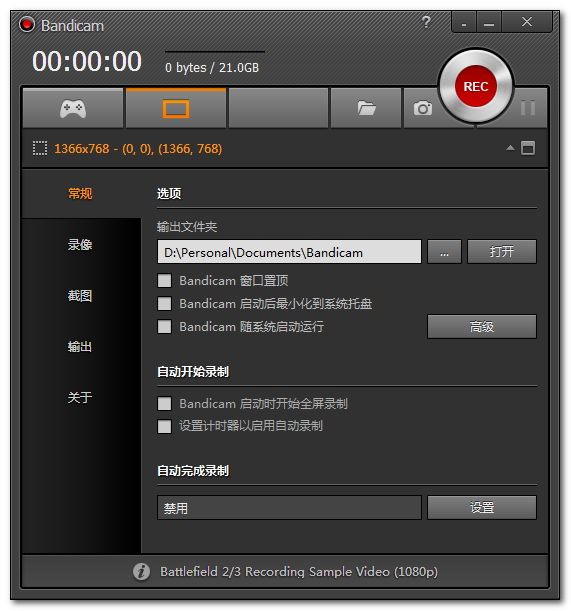Click the 高级 advanced button

(x=482, y=327)
